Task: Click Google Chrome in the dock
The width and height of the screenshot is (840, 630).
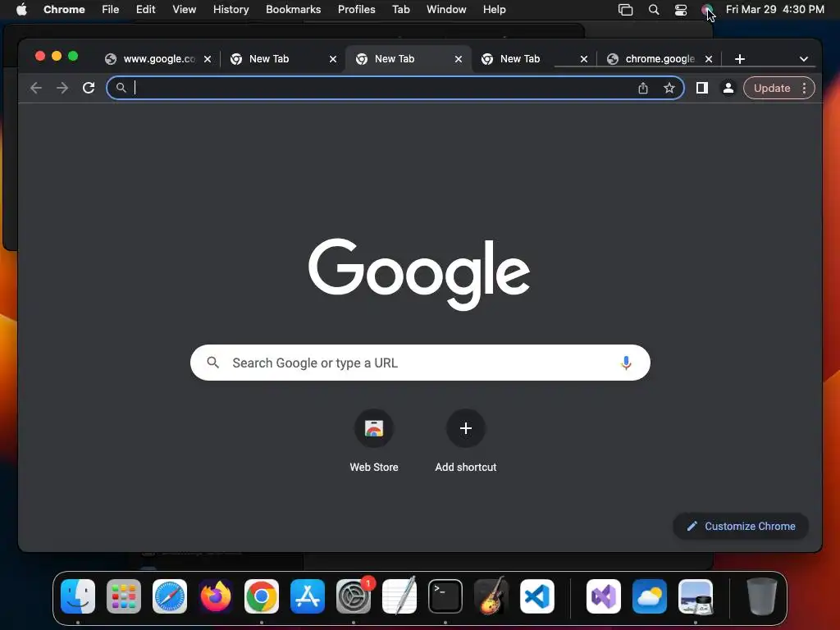Action: pos(262,596)
